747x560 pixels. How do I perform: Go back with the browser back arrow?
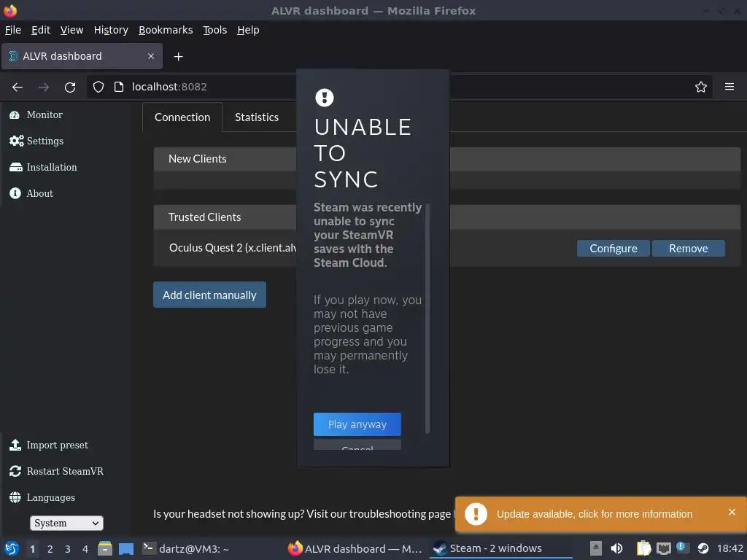(x=18, y=87)
